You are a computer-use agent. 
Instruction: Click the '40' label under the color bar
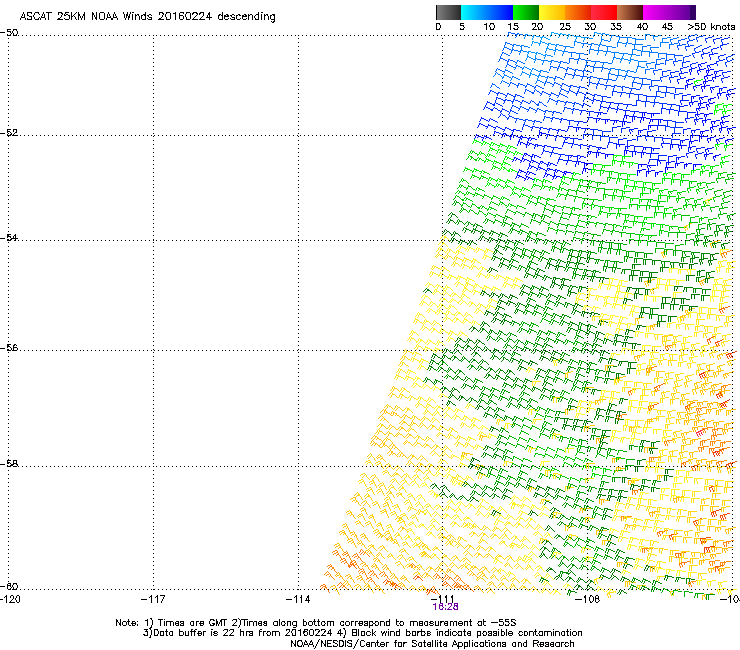(x=642, y=27)
